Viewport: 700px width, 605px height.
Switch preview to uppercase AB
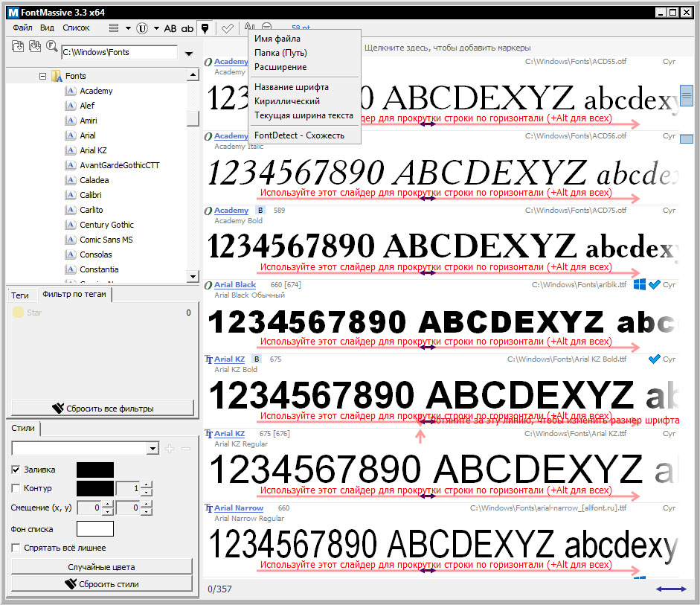170,28
